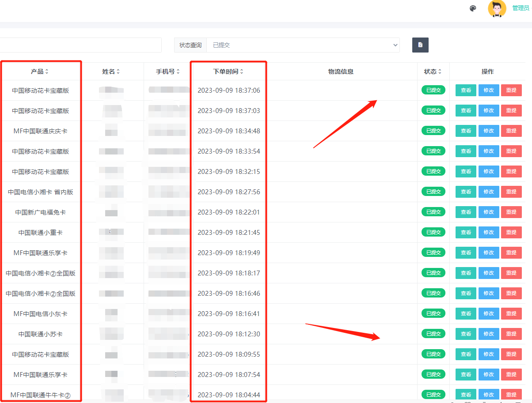This screenshot has height=403, width=532.
Task: Click the 管理员 account name
Action: (x=521, y=8)
